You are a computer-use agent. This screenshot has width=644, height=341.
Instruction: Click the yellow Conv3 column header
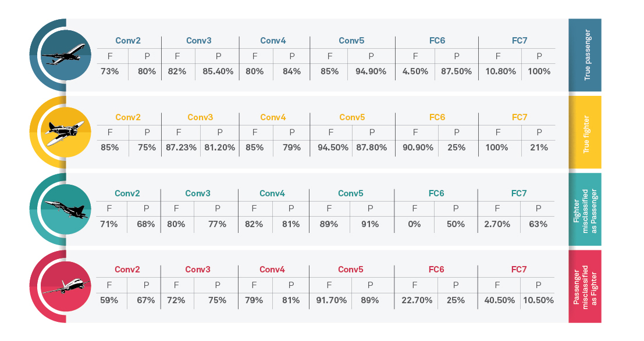tap(200, 117)
